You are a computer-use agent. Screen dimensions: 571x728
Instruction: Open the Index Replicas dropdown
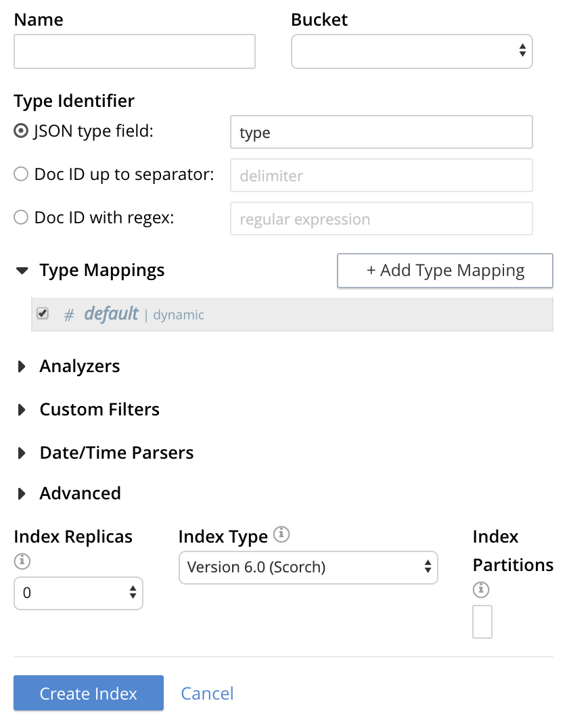coord(78,593)
